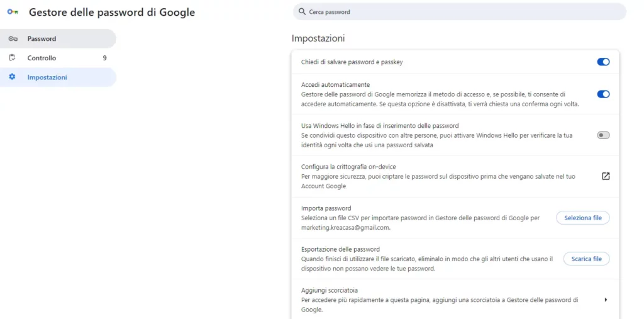This screenshot has width=644, height=319.
Task: Click the Scarica file button
Action: click(586, 259)
